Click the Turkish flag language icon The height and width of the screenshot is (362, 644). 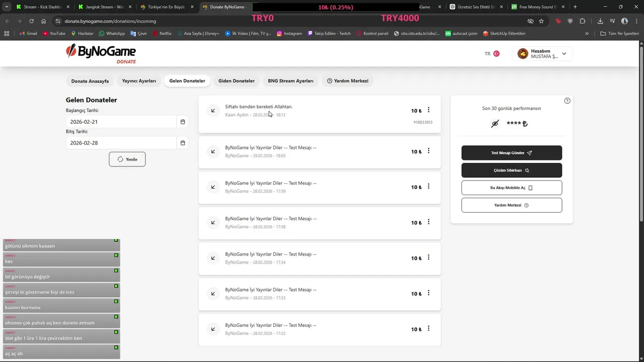pyautogui.click(x=496, y=54)
